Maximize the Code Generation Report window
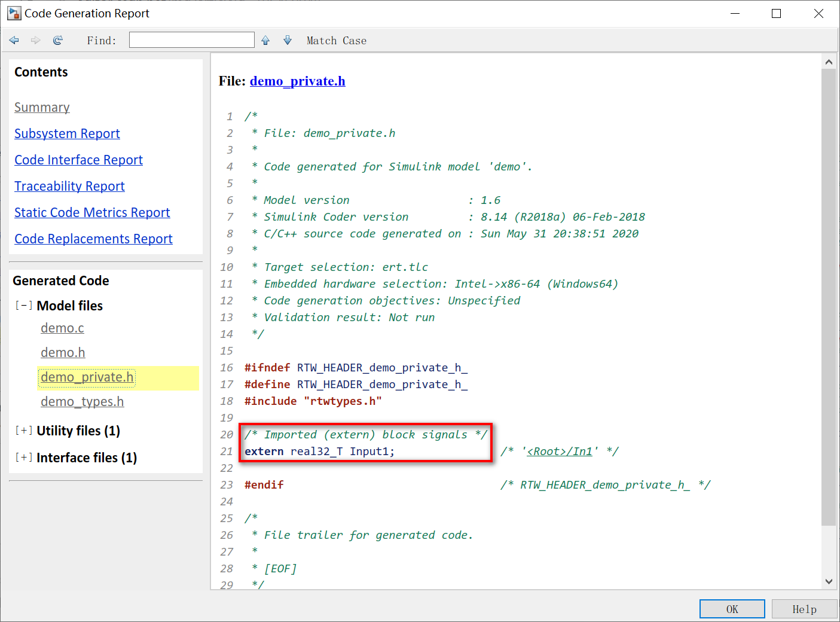The image size is (840, 622). [776, 13]
